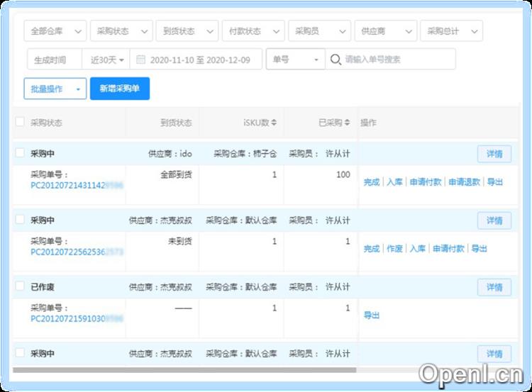This screenshot has height=392, width=532.
Task: Click the search magnifier icon
Action: (x=336, y=60)
